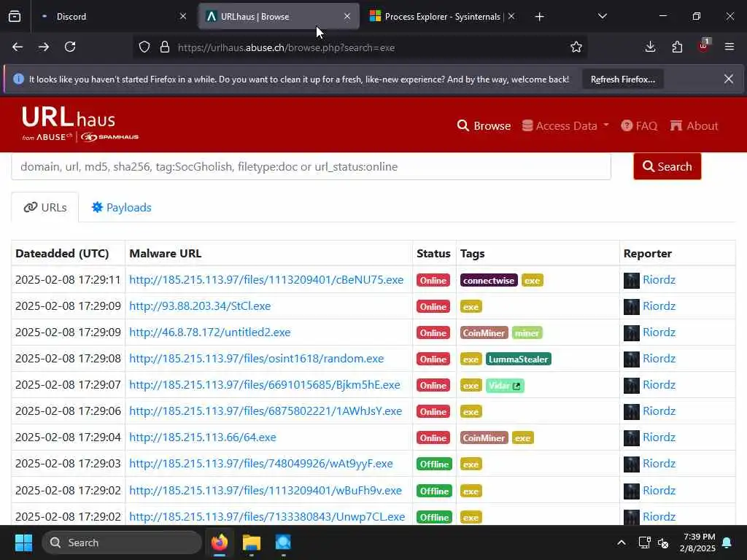This screenshot has width=747, height=560.
Task: Open the muted volume tray icon
Action: (x=663, y=542)
